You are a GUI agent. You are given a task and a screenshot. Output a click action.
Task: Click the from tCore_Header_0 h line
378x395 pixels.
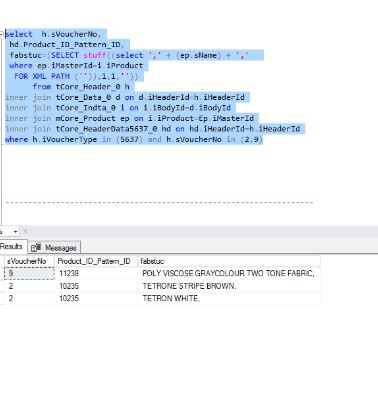(81, 87)
